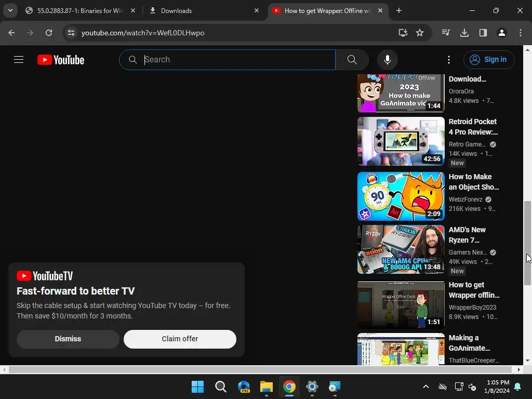Open AMD Ryzen 13:48 video thumbnail

click(x=401, y=249)
